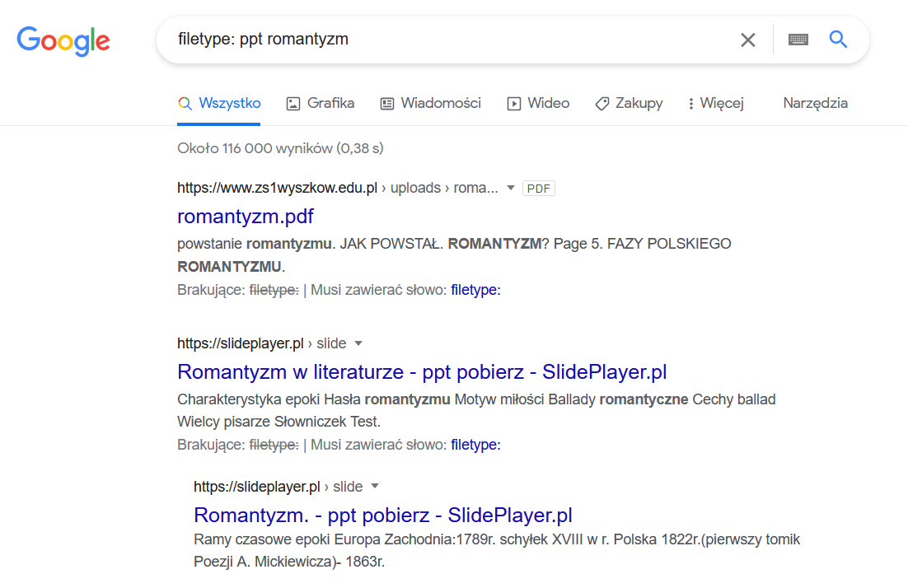This screenshot has height=588, width=908.
Task: Click the magnifier search button
Action: pos(838,40)
